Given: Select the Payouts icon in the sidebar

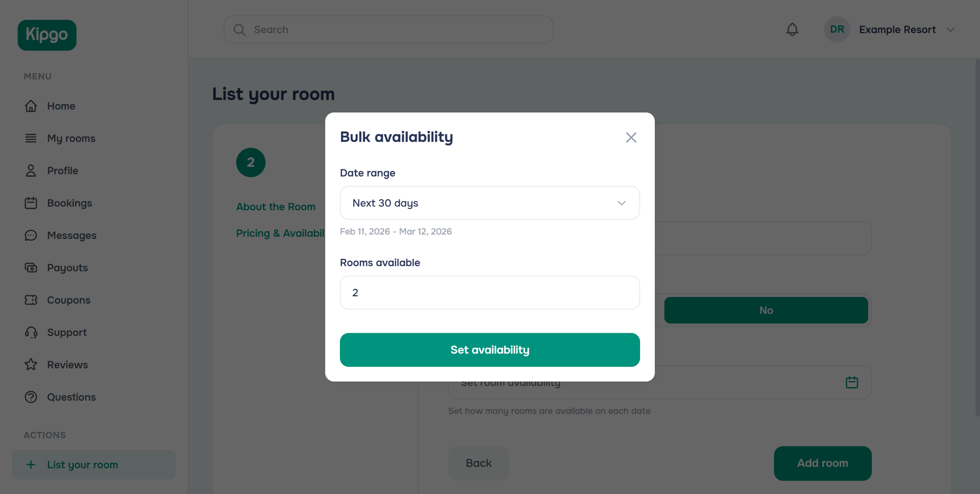Looking at the screenshot, I should click(31, 267).
